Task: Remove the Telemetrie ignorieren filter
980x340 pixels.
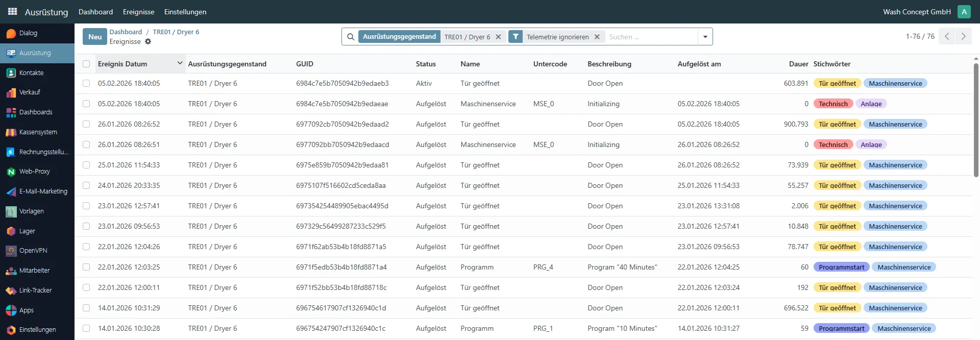Action: [597, 37]
